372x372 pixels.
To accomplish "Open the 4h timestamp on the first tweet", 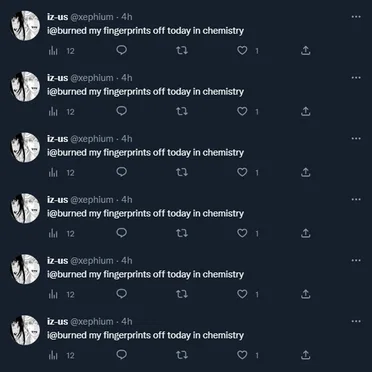I will click(x=127, y=17).
